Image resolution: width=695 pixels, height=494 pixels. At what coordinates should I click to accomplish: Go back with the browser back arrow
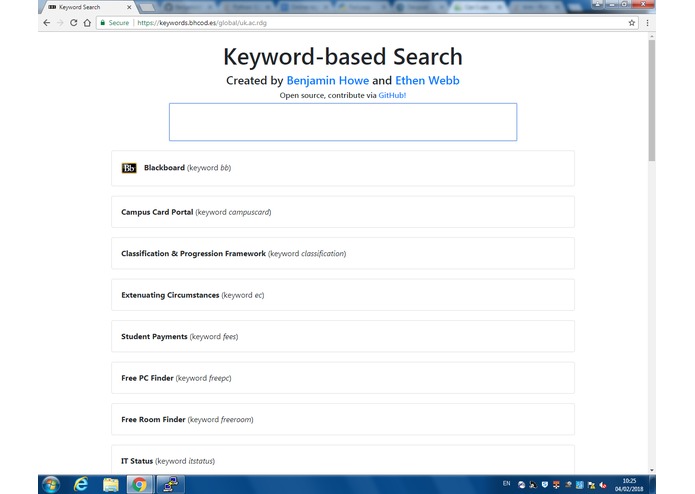coord(47,23)
